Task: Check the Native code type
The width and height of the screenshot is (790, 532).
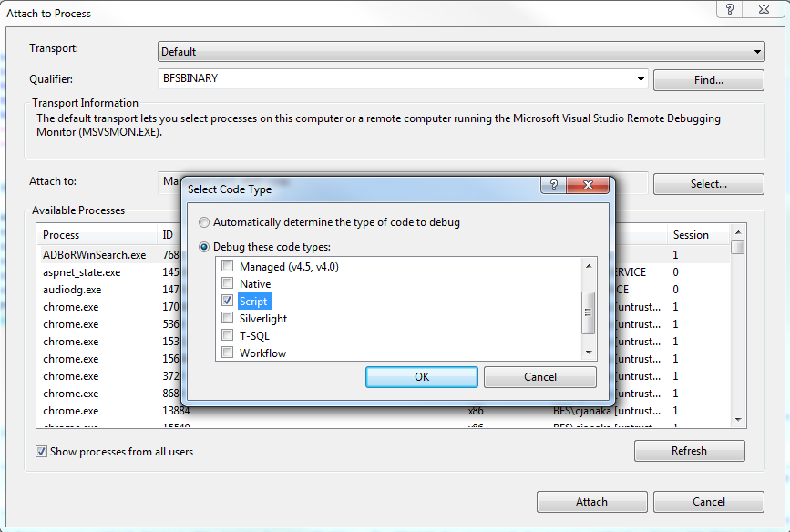Action: pos(226,283)
